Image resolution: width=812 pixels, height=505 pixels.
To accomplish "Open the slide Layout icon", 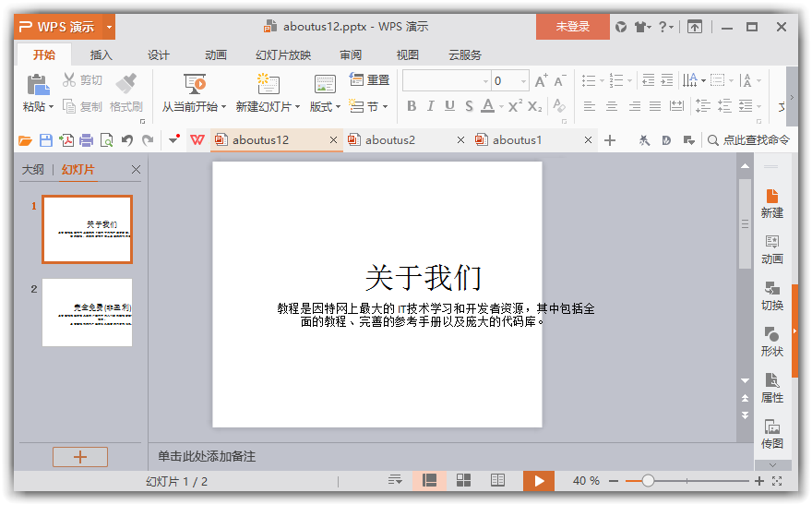I will (325, 84).
